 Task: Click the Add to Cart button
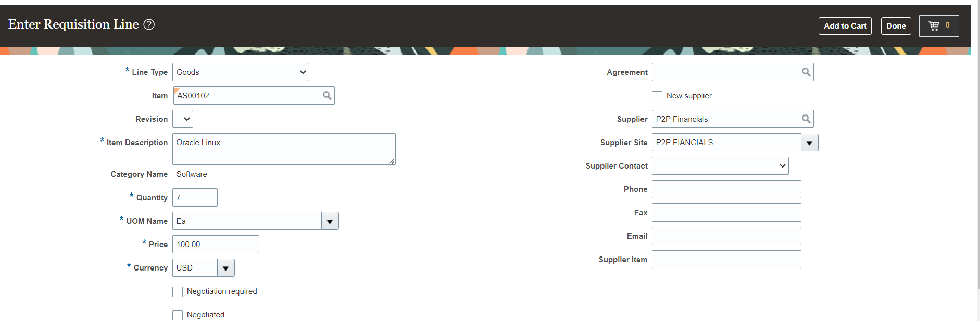coord(845,25)
